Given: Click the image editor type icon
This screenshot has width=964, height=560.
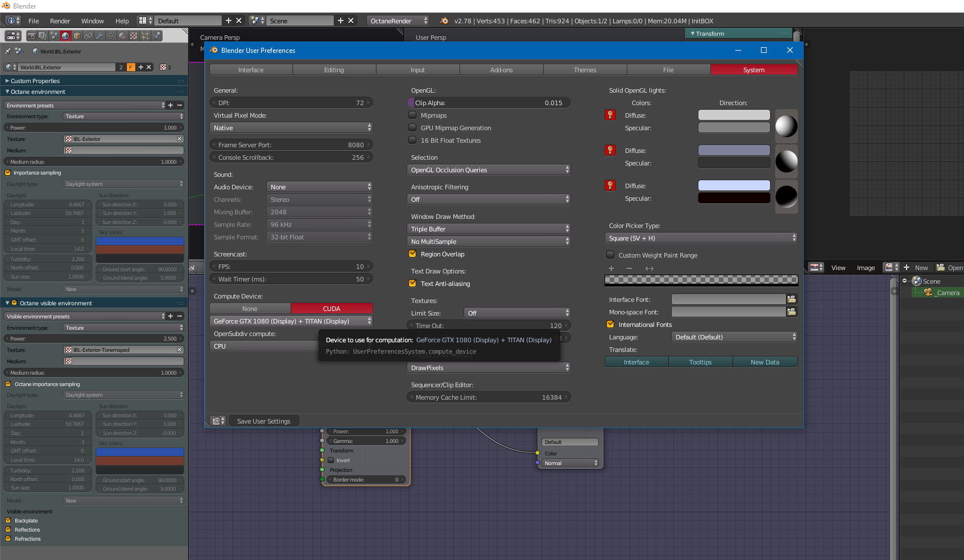Looking at the screenshot, I should tap(817, 267).
